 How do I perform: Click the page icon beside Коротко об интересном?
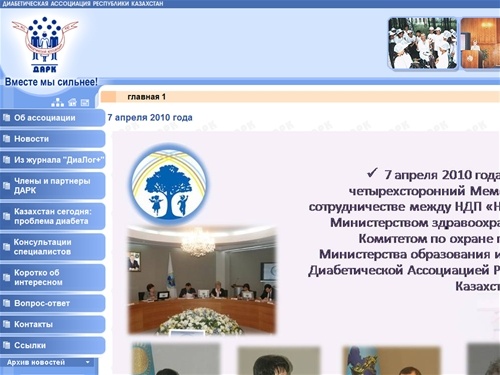[6, 277]
